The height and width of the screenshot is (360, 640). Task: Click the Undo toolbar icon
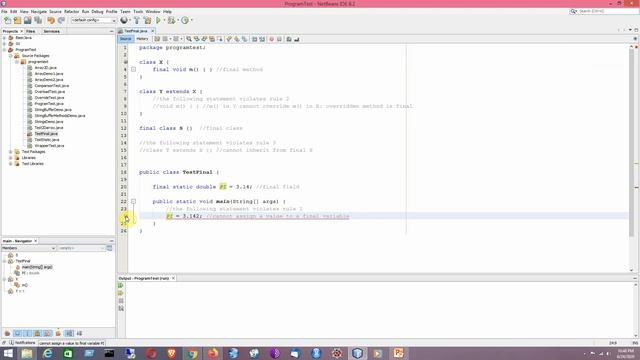(x=51, y=20)
